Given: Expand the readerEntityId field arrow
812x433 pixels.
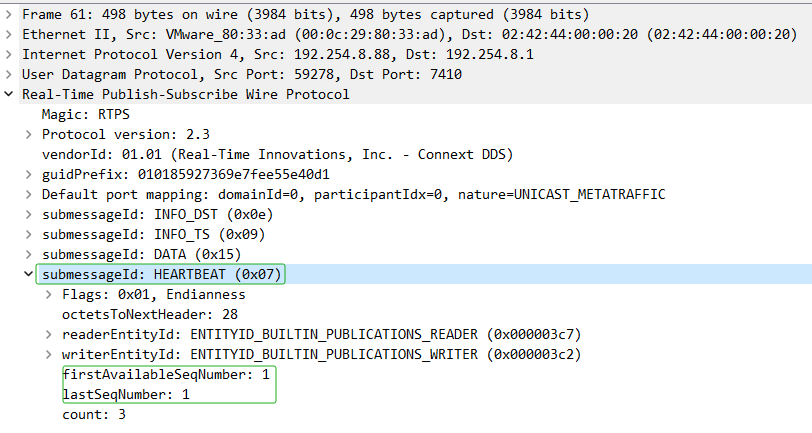Looking at the screenshot, I should (50, 334).
